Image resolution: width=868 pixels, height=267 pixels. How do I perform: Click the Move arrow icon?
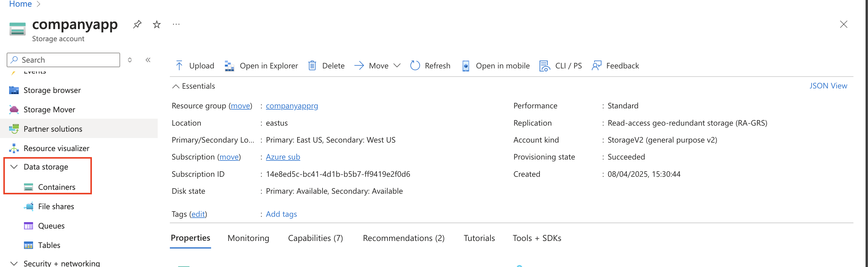(359, 66)
